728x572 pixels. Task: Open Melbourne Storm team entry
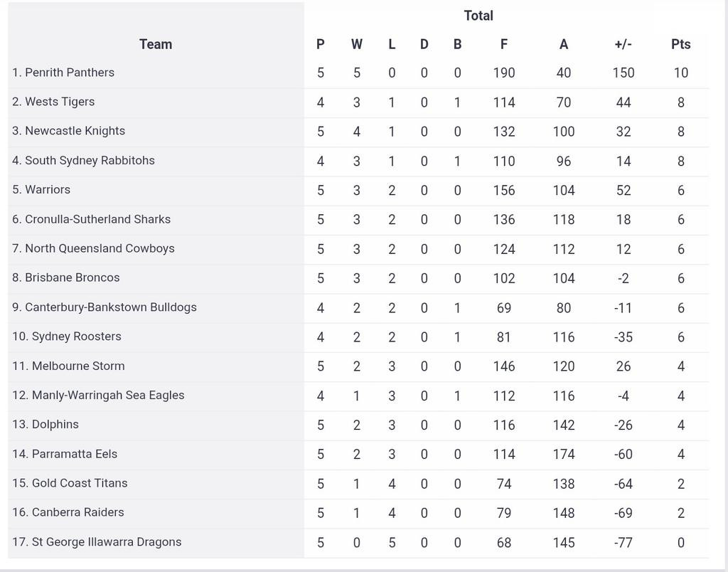(68, 366)
